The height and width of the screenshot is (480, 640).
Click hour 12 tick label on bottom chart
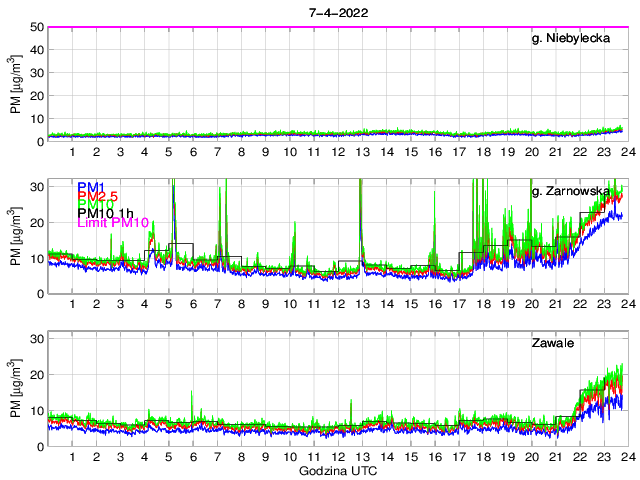coord(338,457)
